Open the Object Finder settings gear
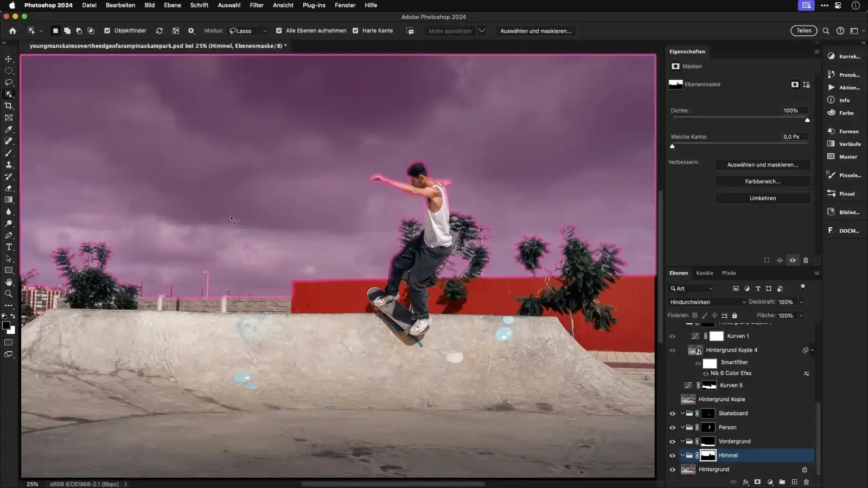This screenshot has width=868, height=488. pyautogui.click(x=191, y=31)
